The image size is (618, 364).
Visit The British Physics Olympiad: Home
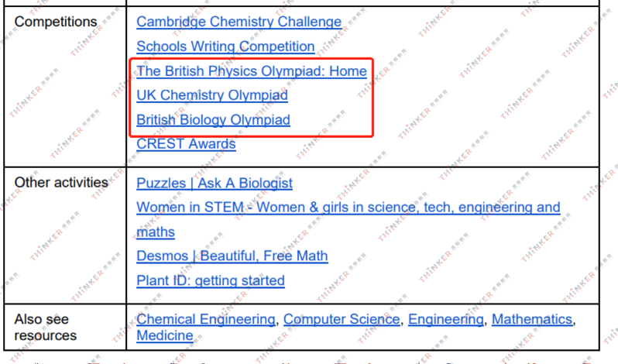[251, 71]
